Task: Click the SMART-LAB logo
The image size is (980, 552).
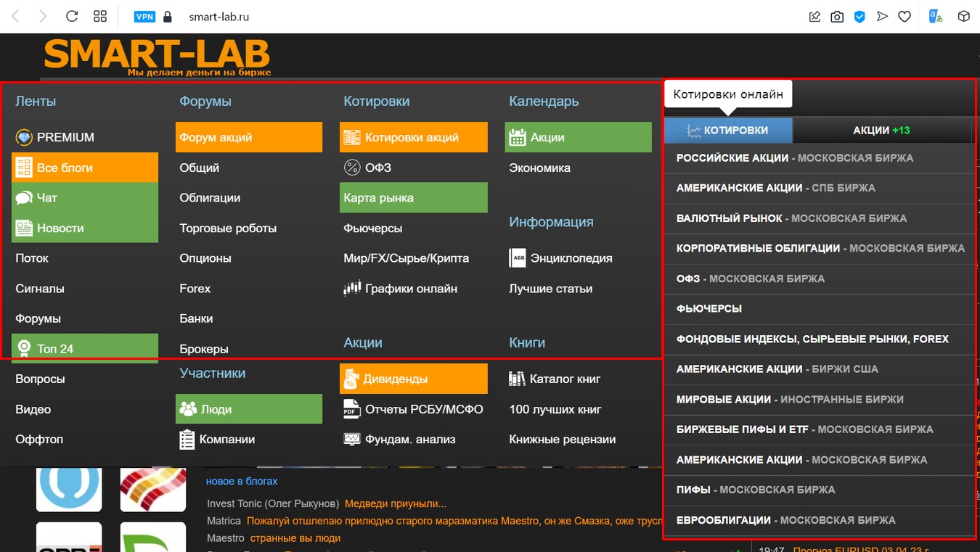Action: pos(157,57)
